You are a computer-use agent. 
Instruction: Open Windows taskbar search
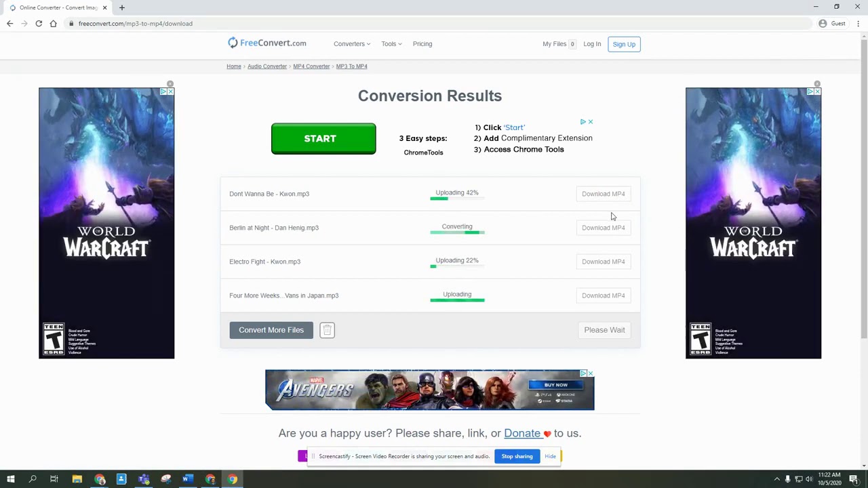pyautogui.click(x=33, y=479)
